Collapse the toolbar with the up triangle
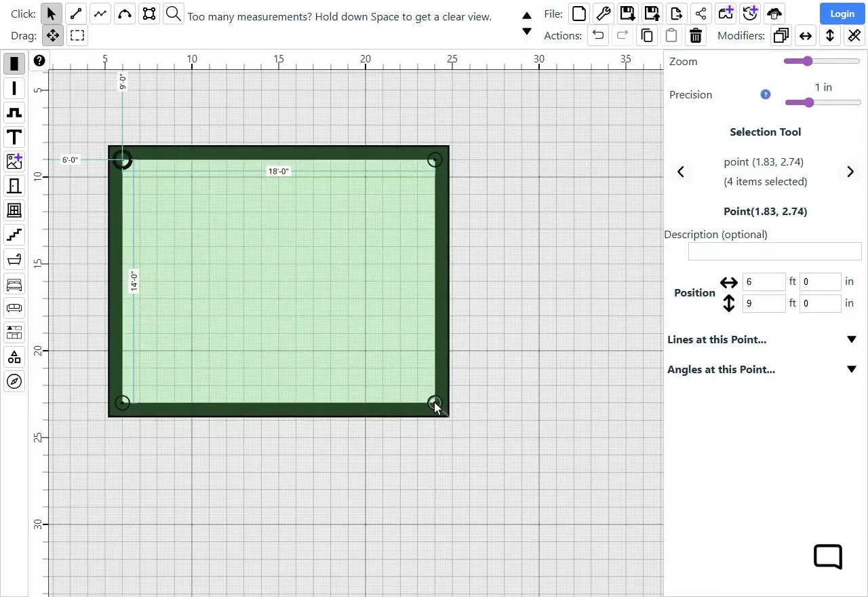The height and width of the screenshot is (597, 868). click(527, 16)
